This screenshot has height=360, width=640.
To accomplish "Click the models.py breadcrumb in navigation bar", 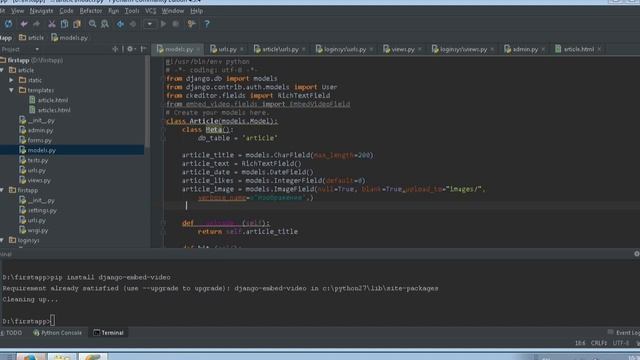I will (x=69, y=38).
